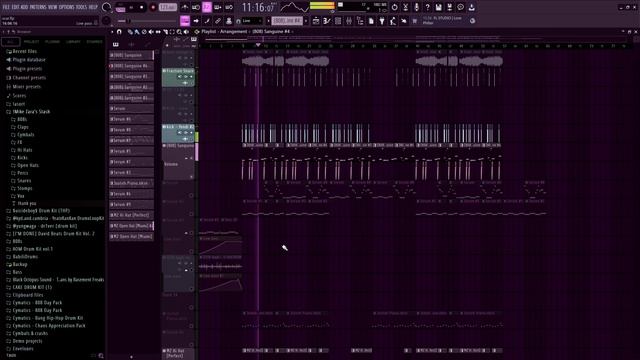
Task: Select M2 Hi Hat [Perfect] pattern in picker
Action: tap(131, 215)
